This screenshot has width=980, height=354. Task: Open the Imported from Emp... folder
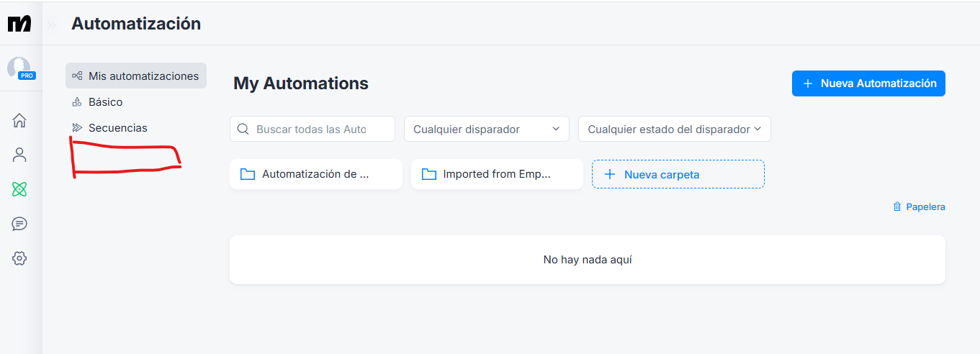pyautogui.click(x=497, y=174)
